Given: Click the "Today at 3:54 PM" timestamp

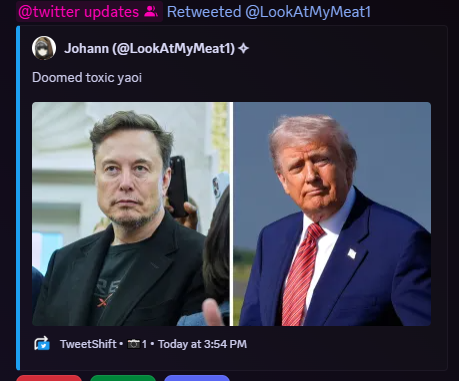Looking at the screenshot, I should point(202,344).
